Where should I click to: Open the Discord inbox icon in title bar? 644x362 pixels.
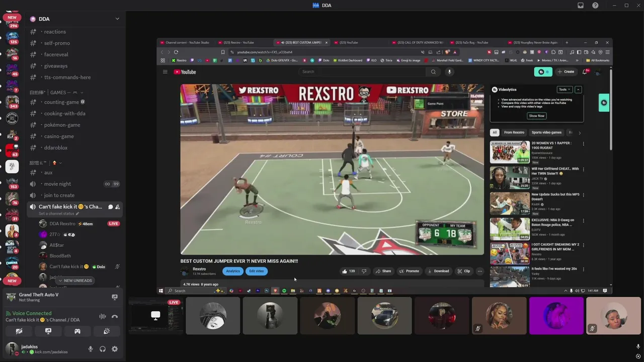point(581,6)
